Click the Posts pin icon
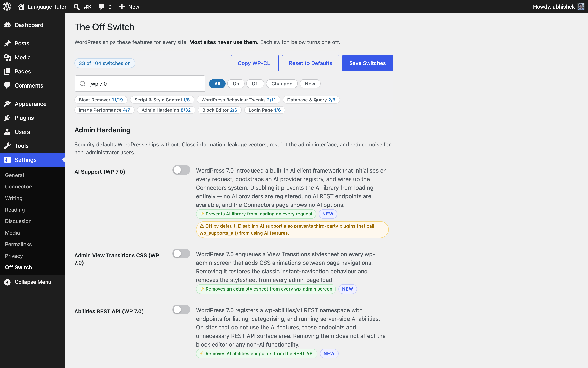Screen dimensions: 588x368 pyautogui.click(x=7, y=43)
